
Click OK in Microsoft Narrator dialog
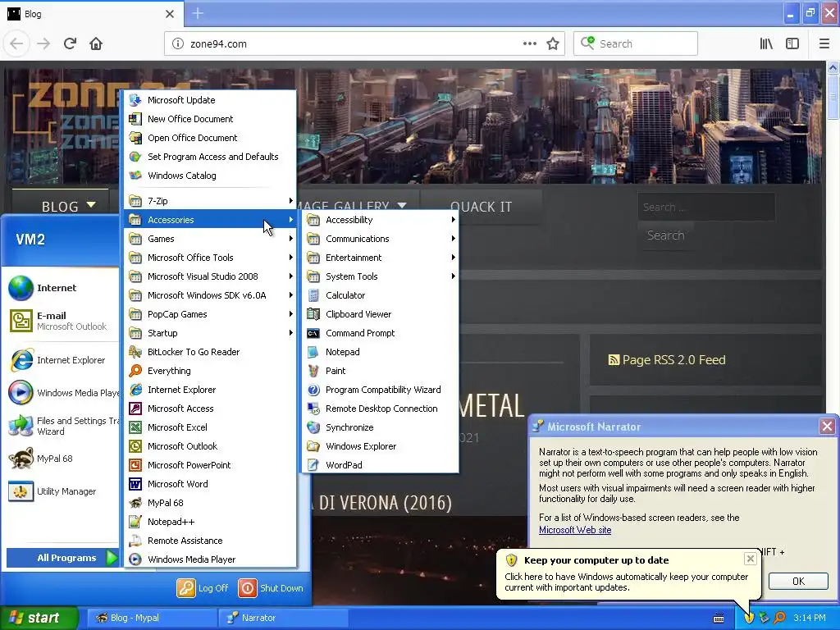coord(798,582)
